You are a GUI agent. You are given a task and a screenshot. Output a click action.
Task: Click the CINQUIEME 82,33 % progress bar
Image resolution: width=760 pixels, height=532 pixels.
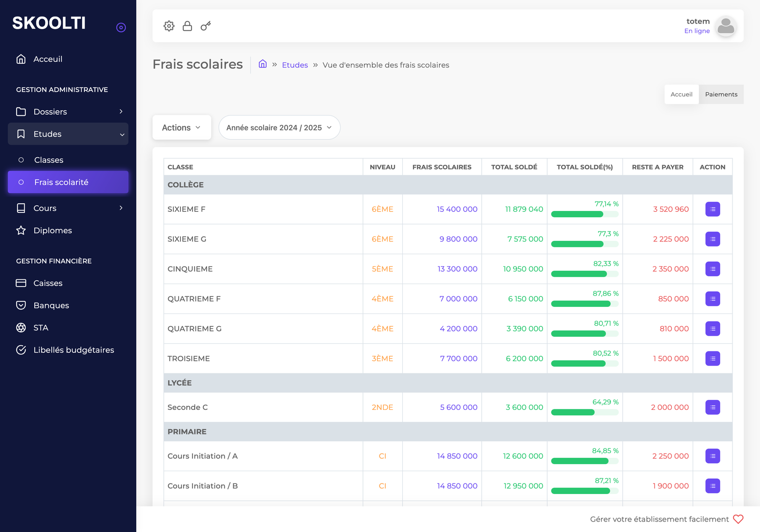tap(584, 274)
